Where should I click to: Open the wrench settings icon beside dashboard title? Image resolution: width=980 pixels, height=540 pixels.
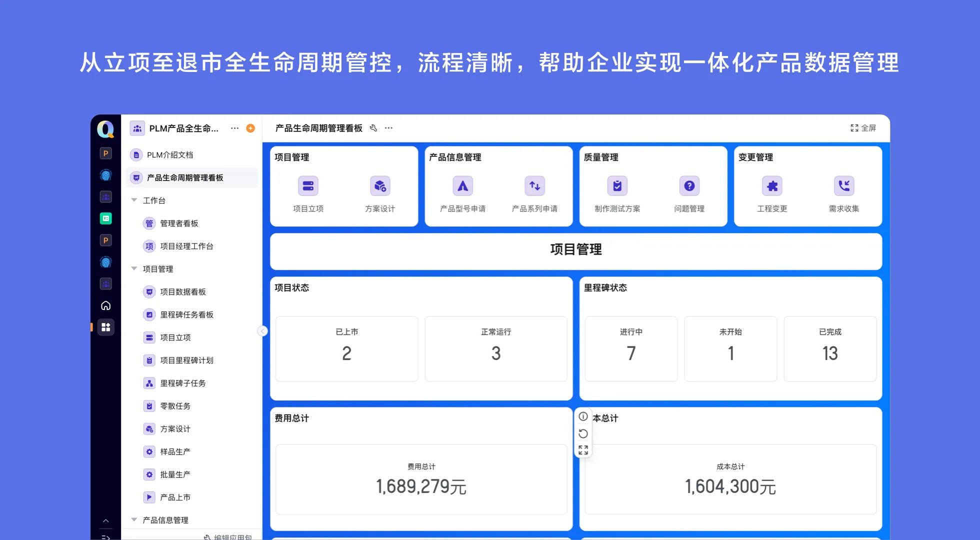click(x=373, y=128)
